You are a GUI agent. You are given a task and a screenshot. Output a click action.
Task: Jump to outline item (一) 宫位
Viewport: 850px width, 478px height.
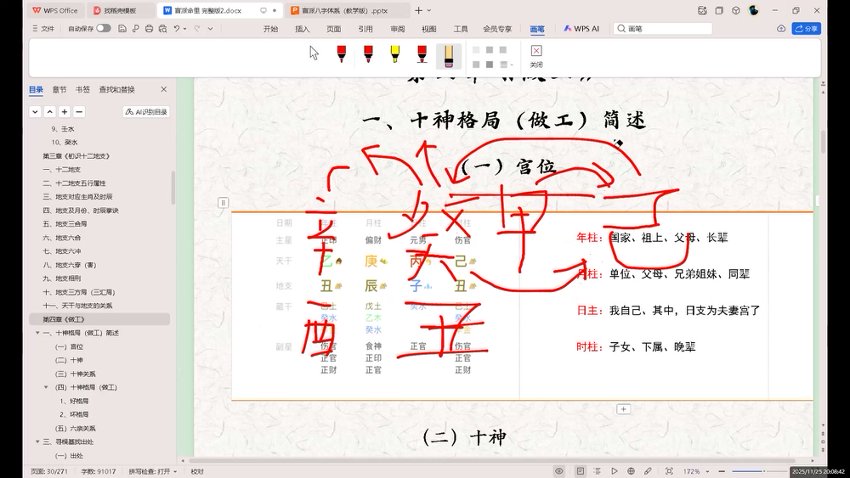(x=69, y=346)
